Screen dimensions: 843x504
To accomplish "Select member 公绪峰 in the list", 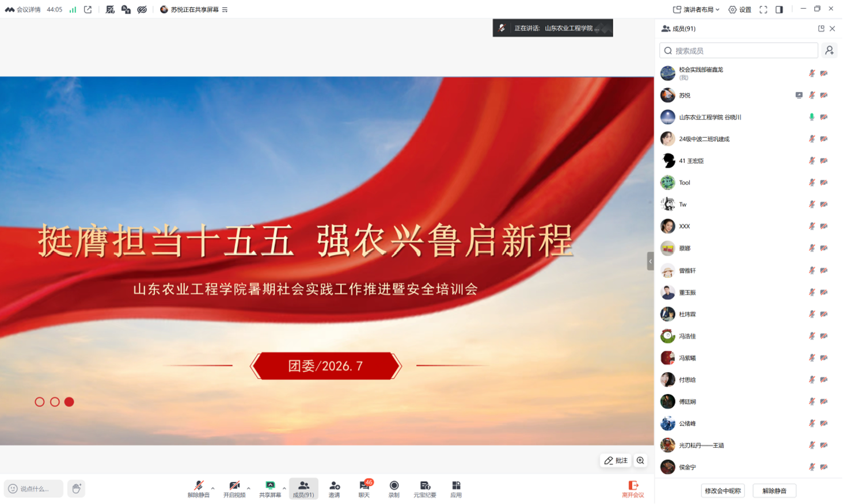I will point(748,423).
